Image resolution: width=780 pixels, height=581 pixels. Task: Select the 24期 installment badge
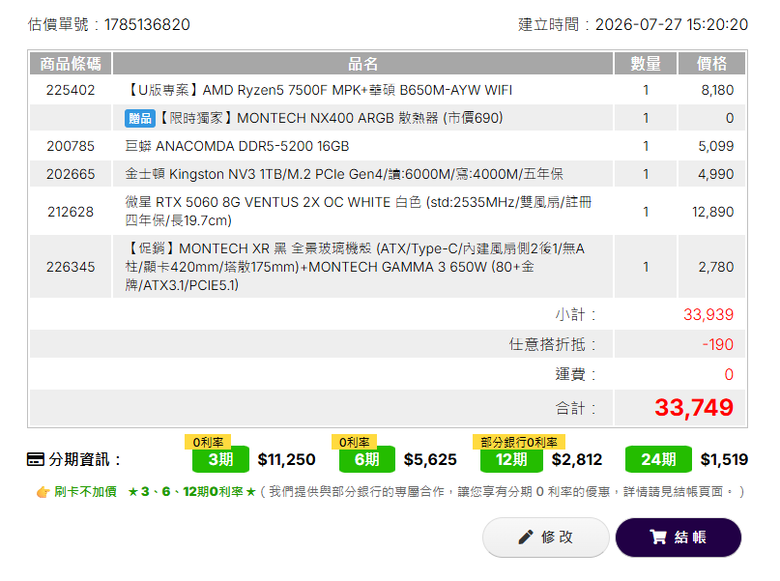pos(658,459)
